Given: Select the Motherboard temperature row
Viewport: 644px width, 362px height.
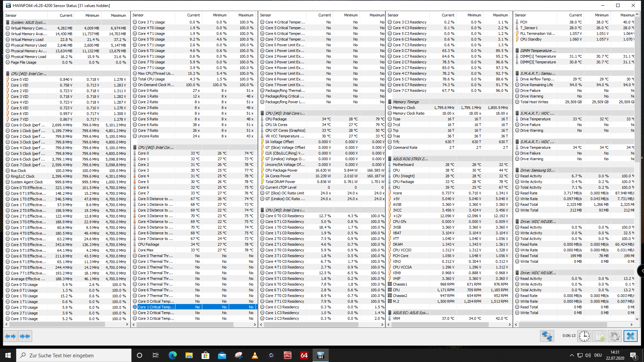Looking at the screenshot, I should [x=449, y=165].
